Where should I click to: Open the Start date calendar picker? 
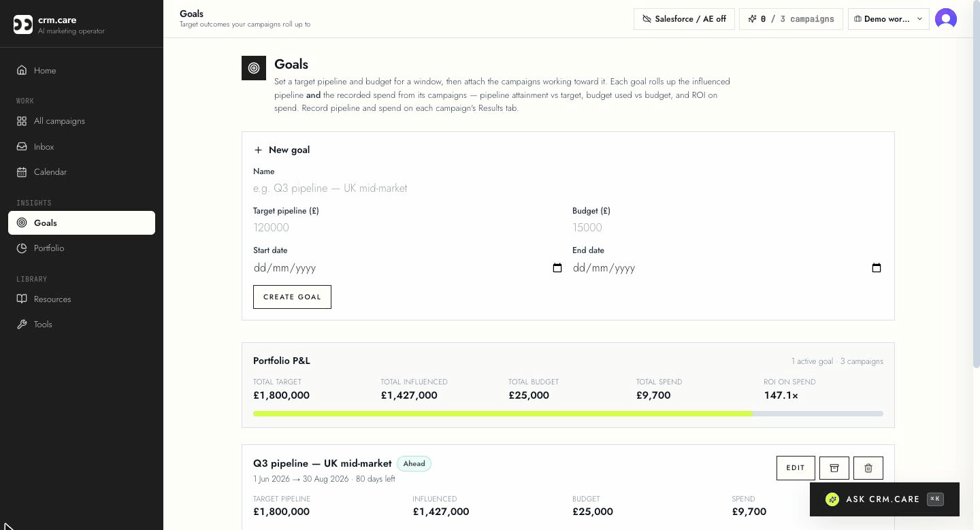coord(557,268)
